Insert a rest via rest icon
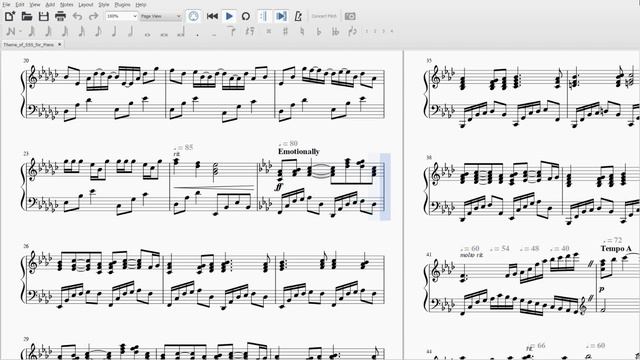 coord(250,31)
